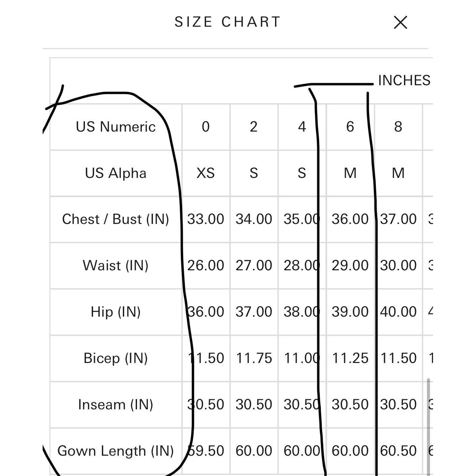Select numeric size 0 column header
The height and width of the screenshot is (476, 476).
[206, 127]
